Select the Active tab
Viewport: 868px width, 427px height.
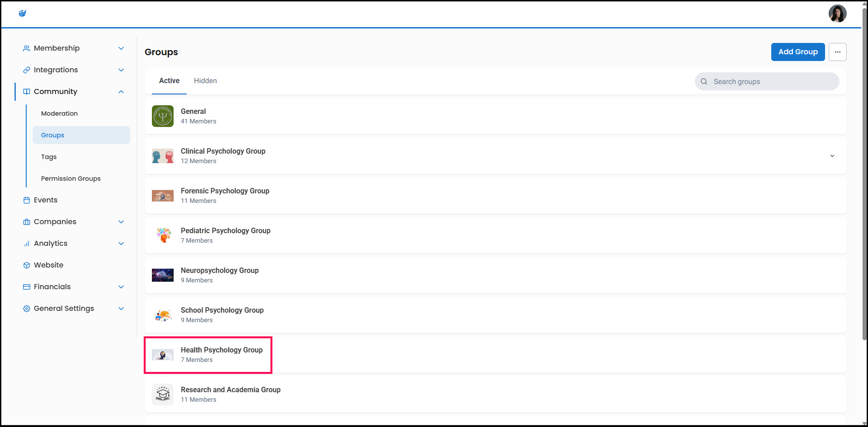click(x=169, y=81)
